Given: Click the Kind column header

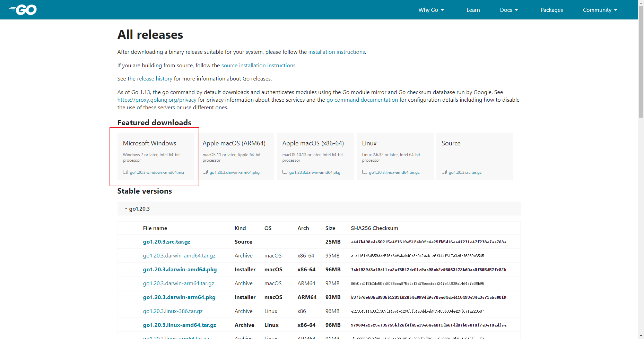Looking at the screenshot, I should [240, 228].
